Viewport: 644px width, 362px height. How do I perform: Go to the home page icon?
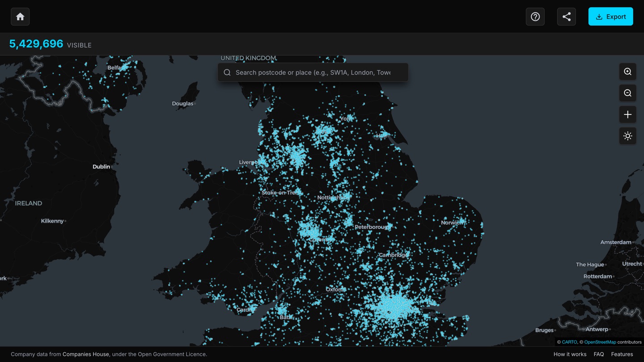(x=20, y=17)
